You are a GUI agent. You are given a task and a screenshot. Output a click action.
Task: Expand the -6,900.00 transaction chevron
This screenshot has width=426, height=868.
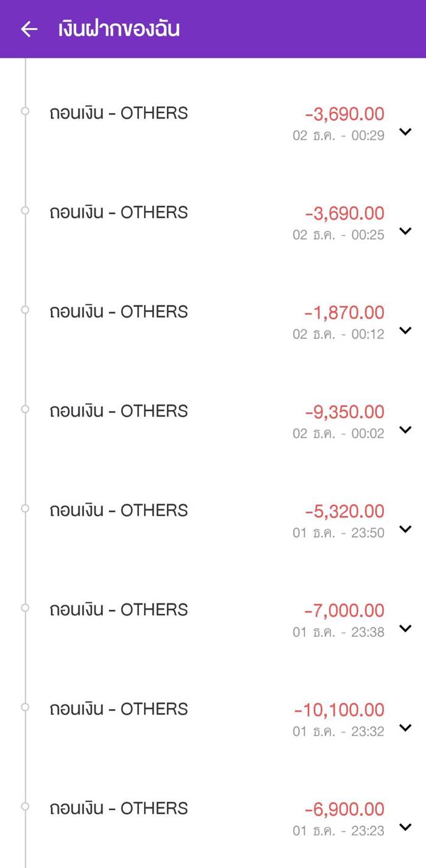[405, 827]
